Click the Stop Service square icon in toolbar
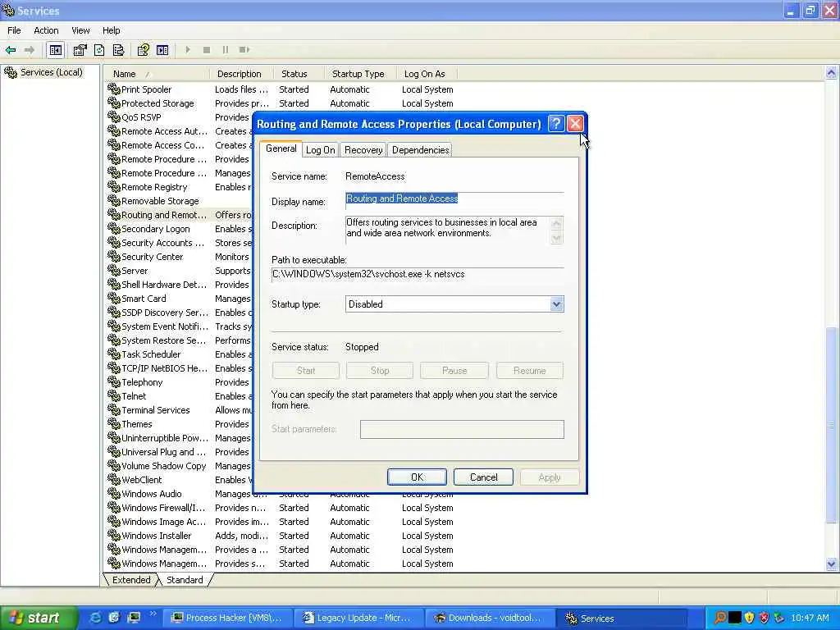This screenshot has width=840, height=630. pyautogui.click(x=206, y=50)
